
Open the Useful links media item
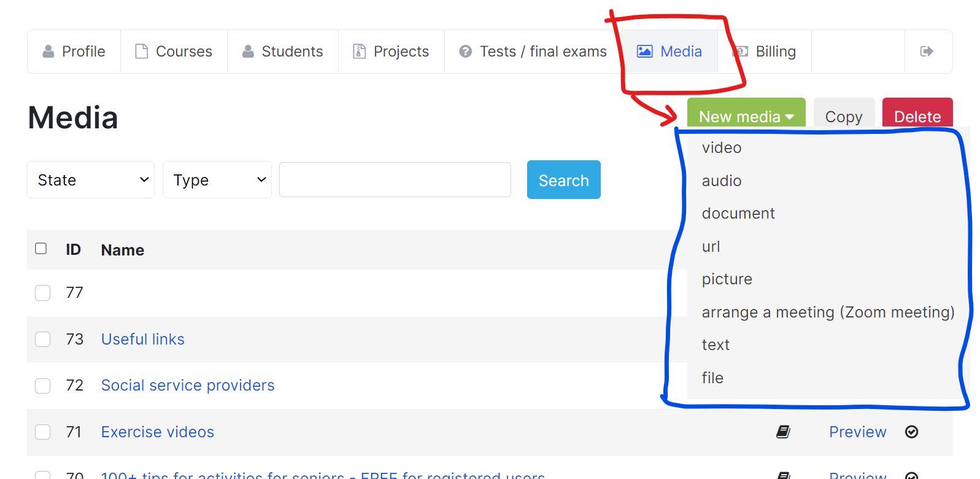pos(142,339)
